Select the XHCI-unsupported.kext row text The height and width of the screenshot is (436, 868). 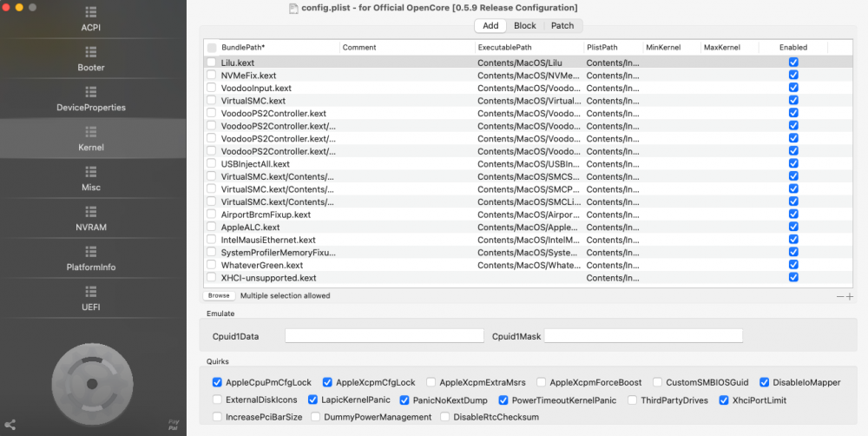[268, 278]
